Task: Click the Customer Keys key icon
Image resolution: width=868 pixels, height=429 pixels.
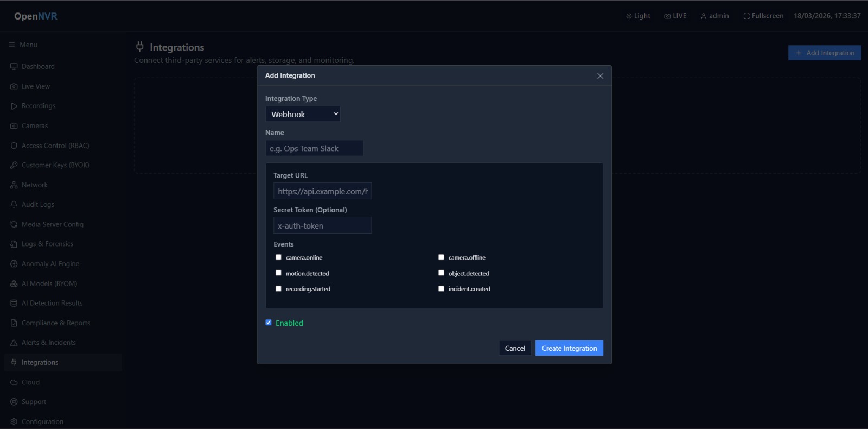Action: click(14, 165)
